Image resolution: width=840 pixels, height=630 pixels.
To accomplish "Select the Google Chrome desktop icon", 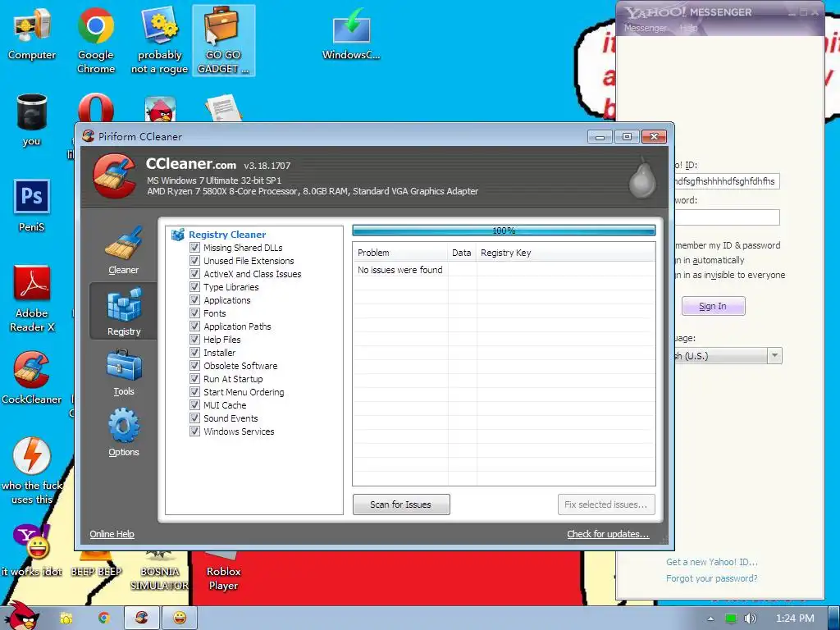I will click(x=96, y=41).
